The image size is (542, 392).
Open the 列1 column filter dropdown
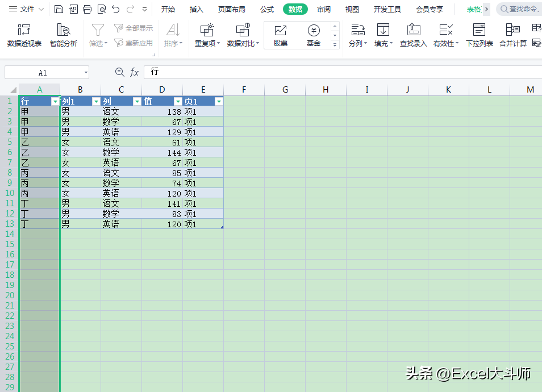click(96, 101)
